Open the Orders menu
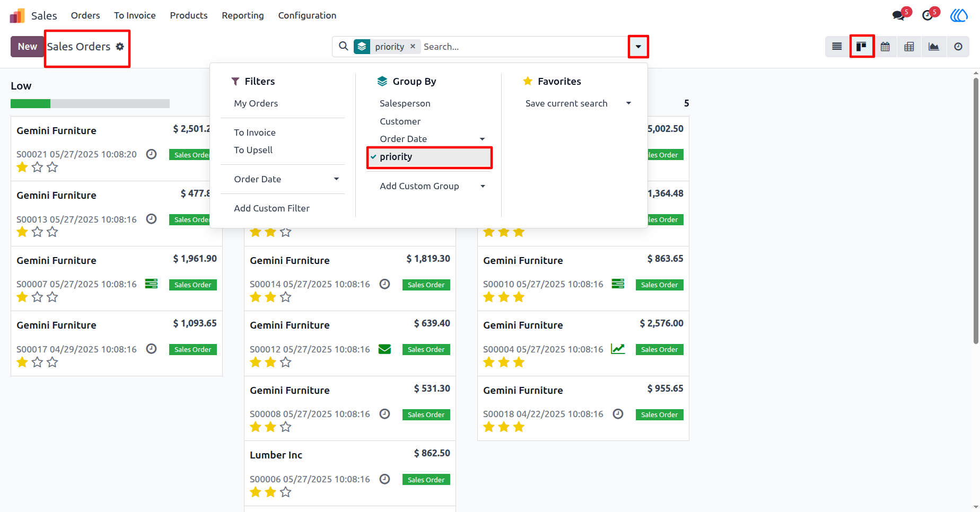980x512 pixels. pyautogui.click(x=85, y=15)
